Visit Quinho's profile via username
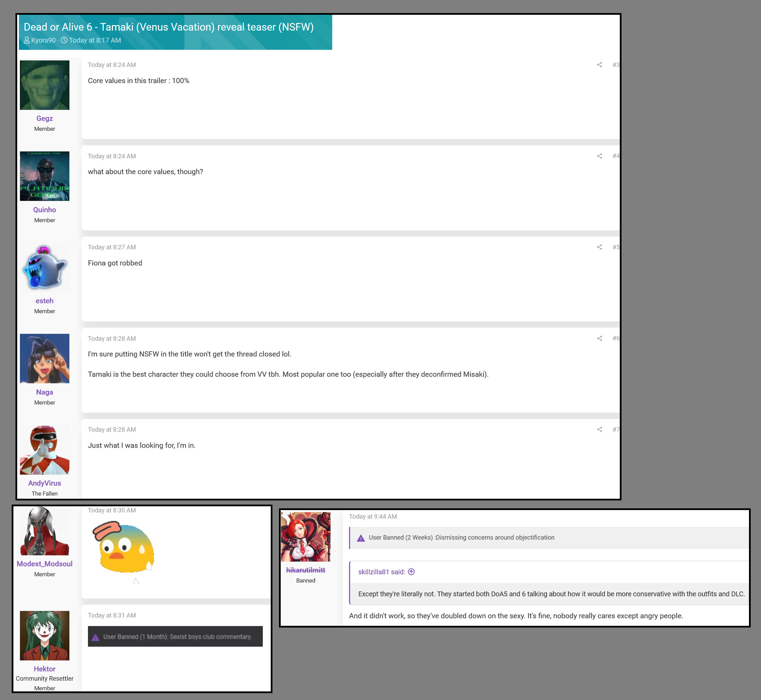 point(45,210)
